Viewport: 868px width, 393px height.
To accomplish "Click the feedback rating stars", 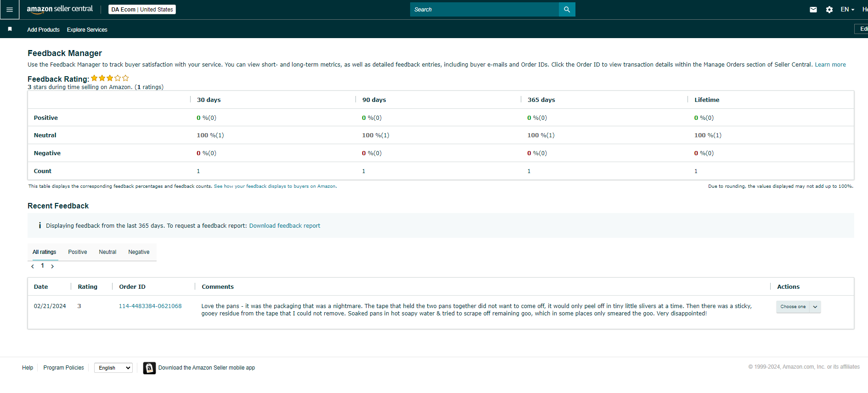I will coord(110,78).
